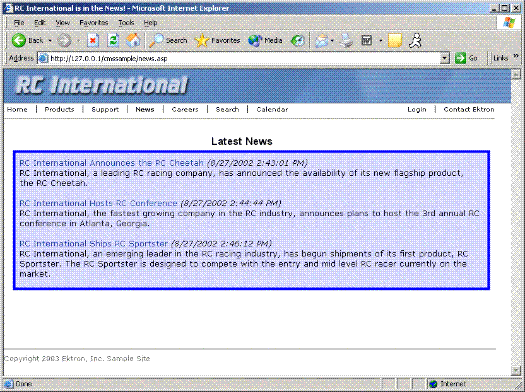Open the Support nav link
525x392 pixels.
point(105,109)
